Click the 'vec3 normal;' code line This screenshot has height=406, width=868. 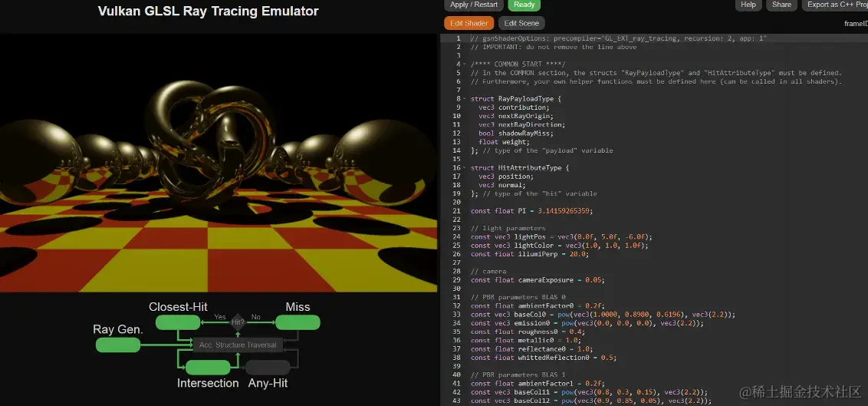point(503,185)
